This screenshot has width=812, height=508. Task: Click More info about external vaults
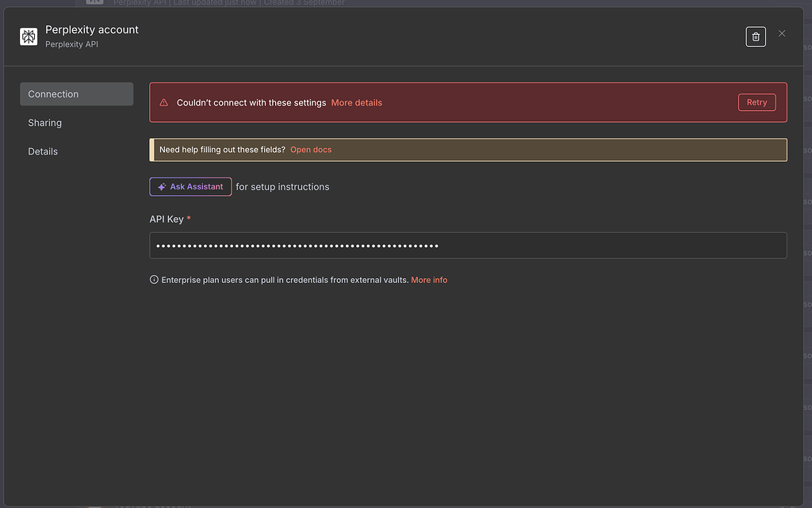click(428, 279)
